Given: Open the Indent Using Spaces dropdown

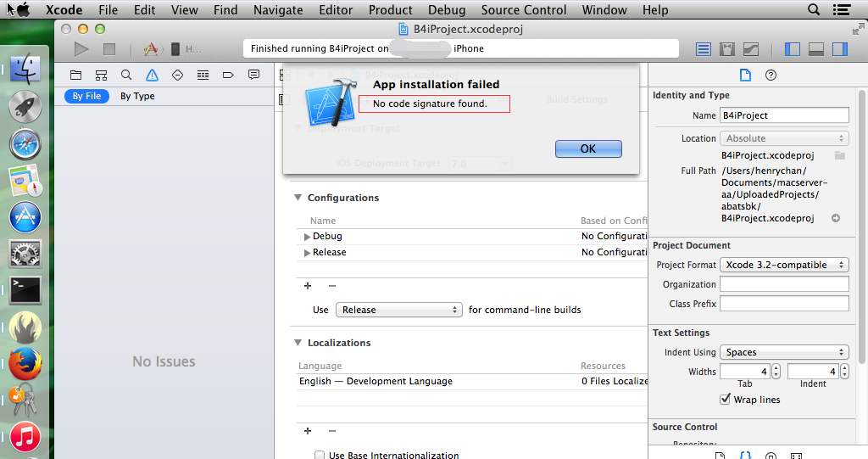Looking at the screenshot, I should coord(783,352).
